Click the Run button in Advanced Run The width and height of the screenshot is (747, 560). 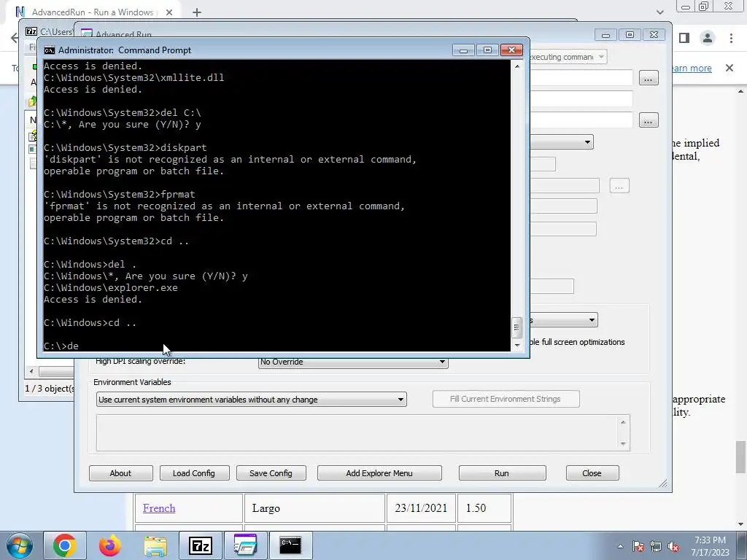tap(502, 472)
